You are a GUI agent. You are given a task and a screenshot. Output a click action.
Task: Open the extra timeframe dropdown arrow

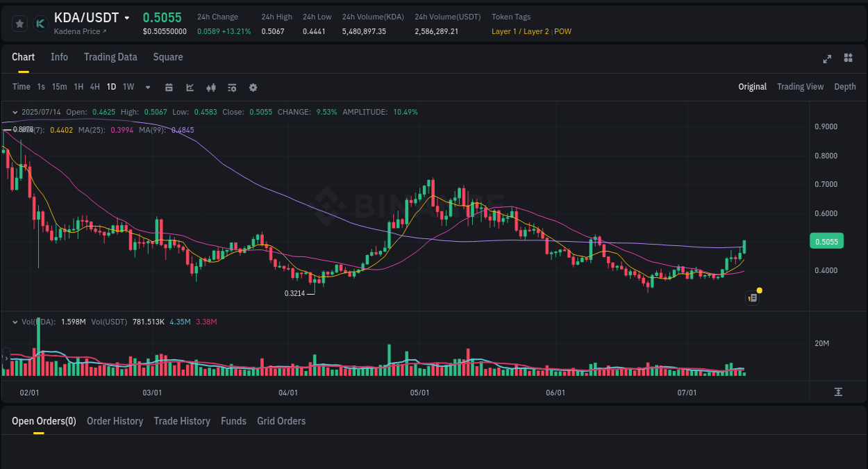(x=147, y=87)
